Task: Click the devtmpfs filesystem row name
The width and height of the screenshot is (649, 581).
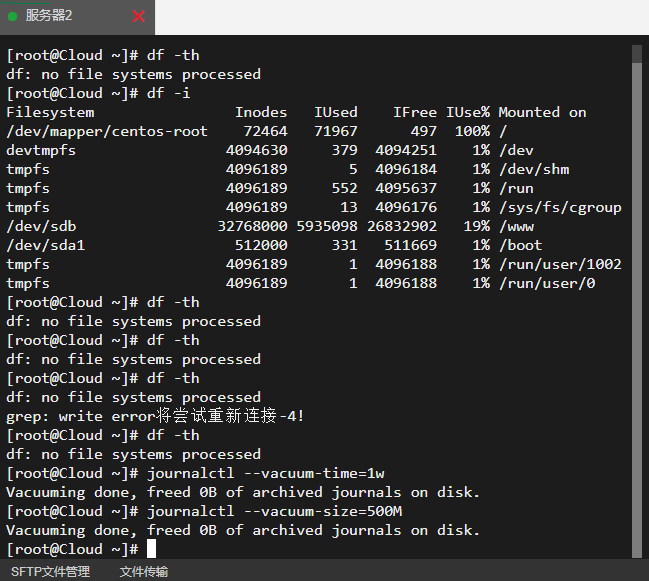Action: point(41,150)
